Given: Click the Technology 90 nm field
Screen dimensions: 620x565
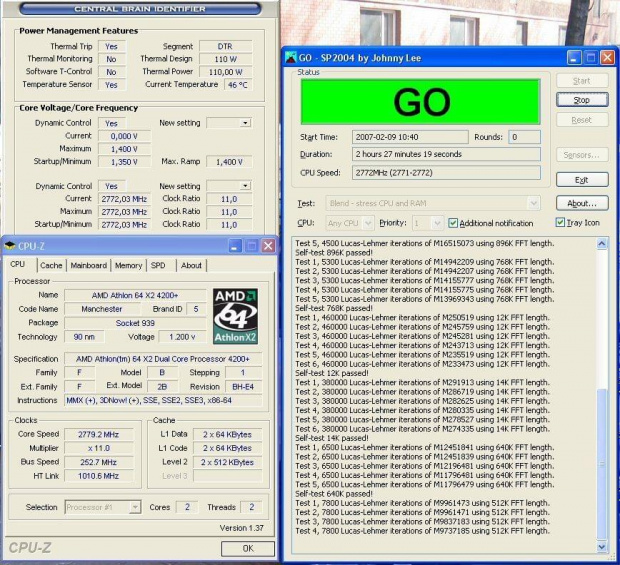Looking at the screenshot, I should click(x=85, y=337).
